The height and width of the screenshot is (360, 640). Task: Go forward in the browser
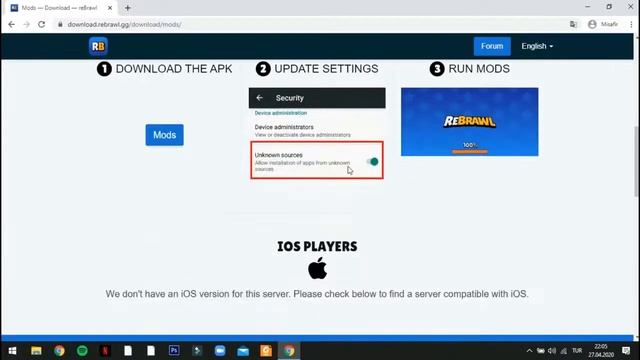[x=27, y=24]
